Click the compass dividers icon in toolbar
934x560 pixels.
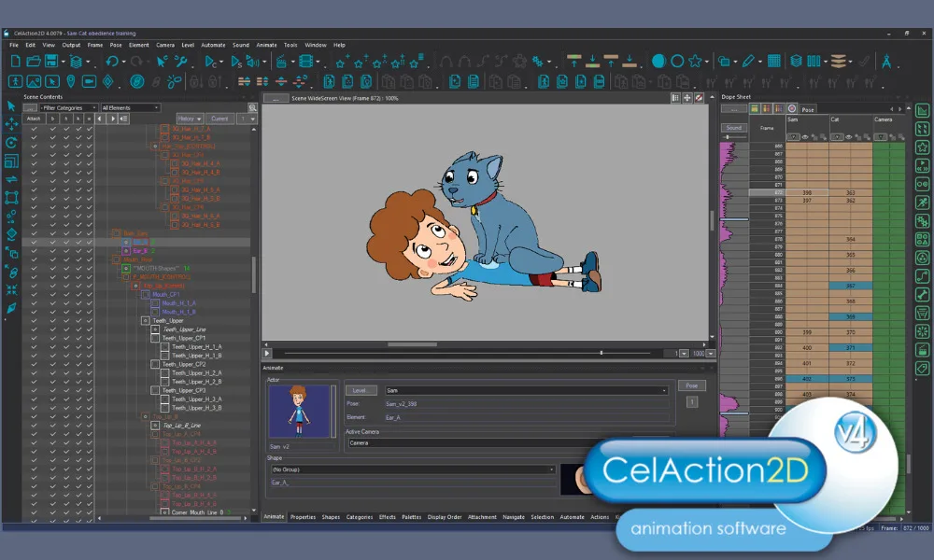(886, 62)
